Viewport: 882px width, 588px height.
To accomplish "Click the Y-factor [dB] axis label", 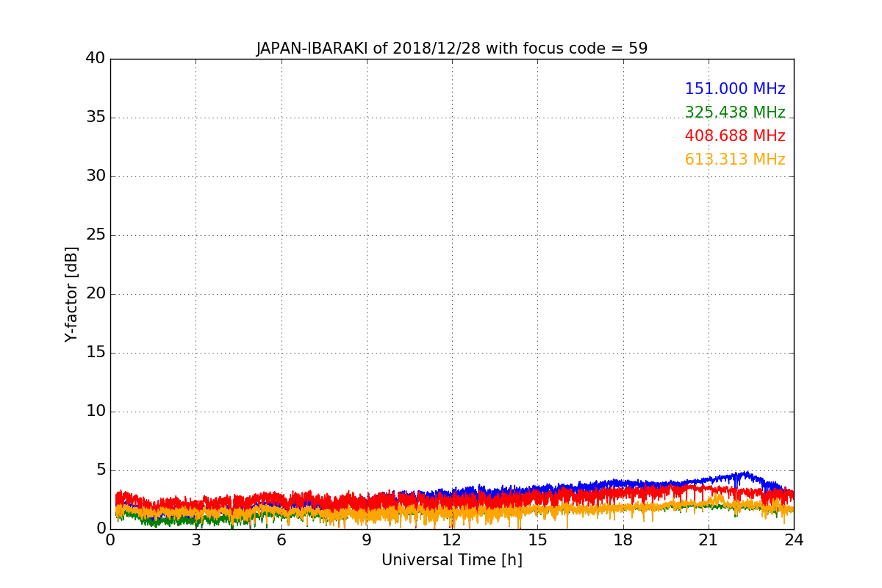I will point(71,294).
